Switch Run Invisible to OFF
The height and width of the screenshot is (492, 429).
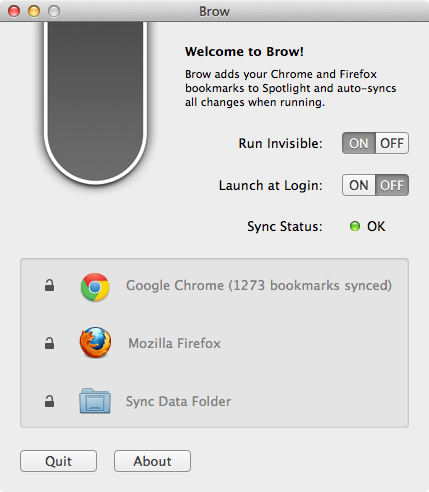392,143
